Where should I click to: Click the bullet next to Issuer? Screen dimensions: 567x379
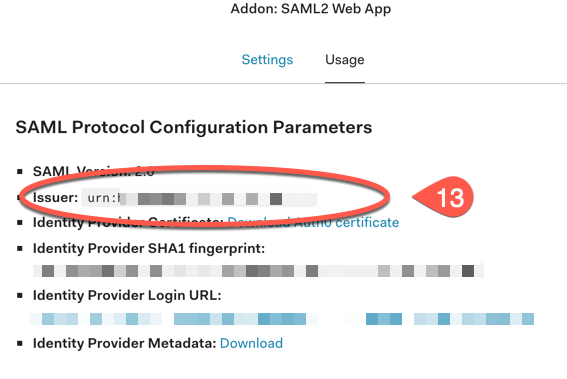(20, 198)
